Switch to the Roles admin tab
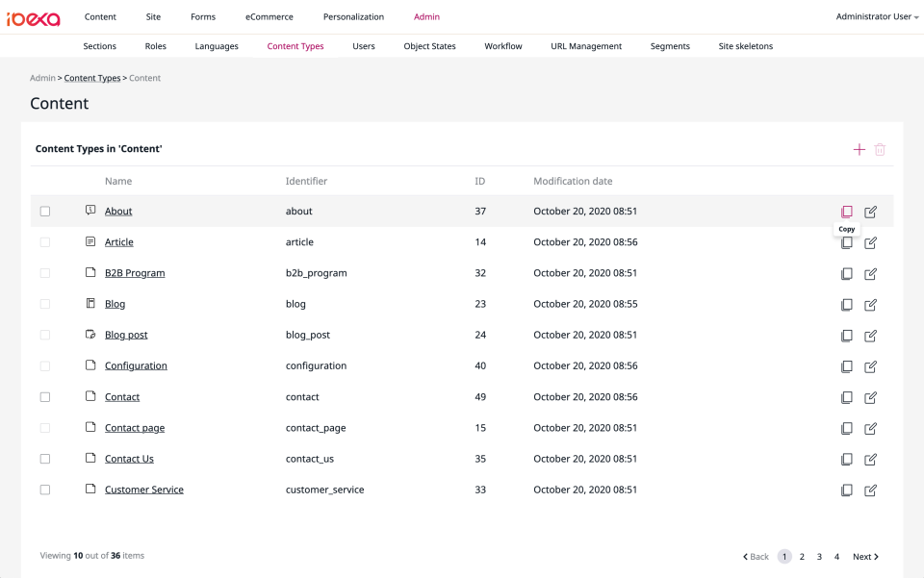924x578 pixels. 155,46
